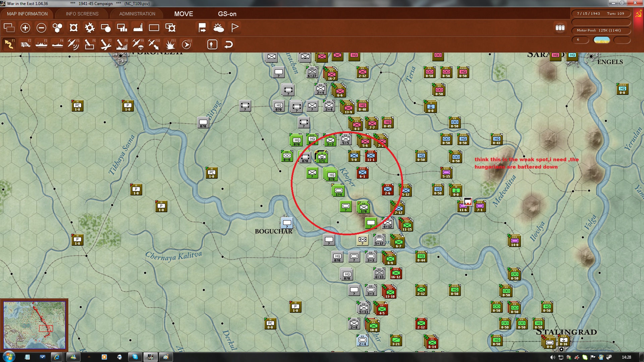Click the Motor Pool status field

[x=601, y=31]
